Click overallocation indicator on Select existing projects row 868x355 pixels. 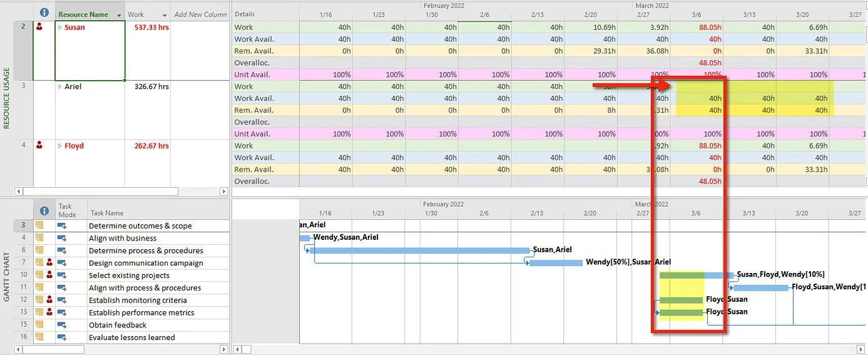(49, 275)
